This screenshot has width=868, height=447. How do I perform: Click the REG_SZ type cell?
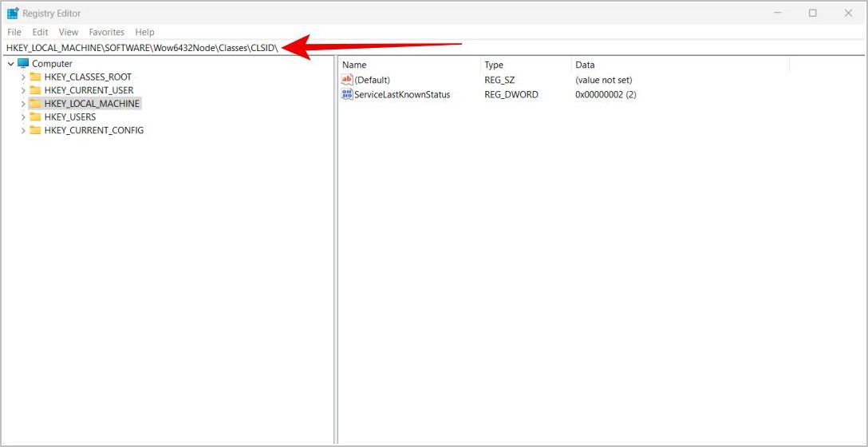(499, 80)
